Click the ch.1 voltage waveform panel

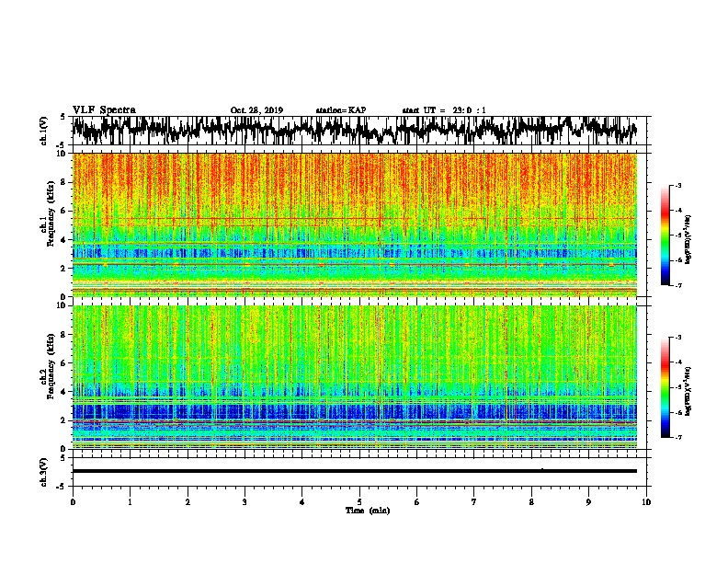[358, 131]
